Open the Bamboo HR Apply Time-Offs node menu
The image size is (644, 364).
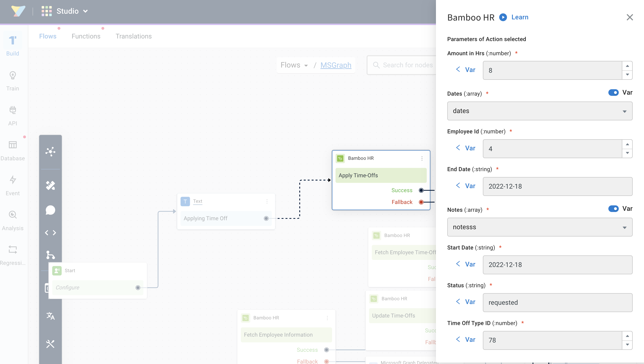point(422,158)
